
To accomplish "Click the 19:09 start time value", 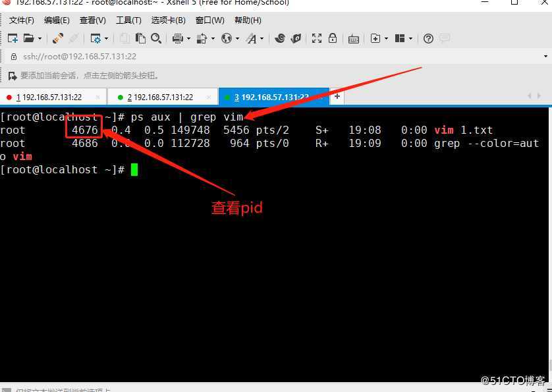I will click(x=365, y=144).
